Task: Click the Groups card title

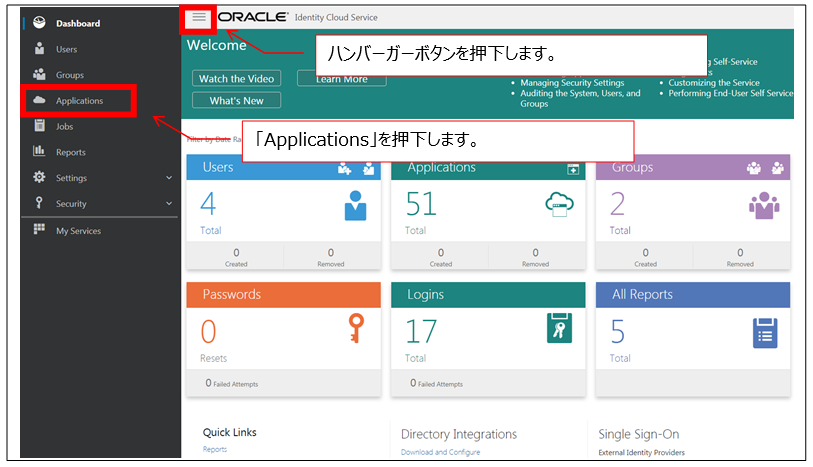Action: 632,167
